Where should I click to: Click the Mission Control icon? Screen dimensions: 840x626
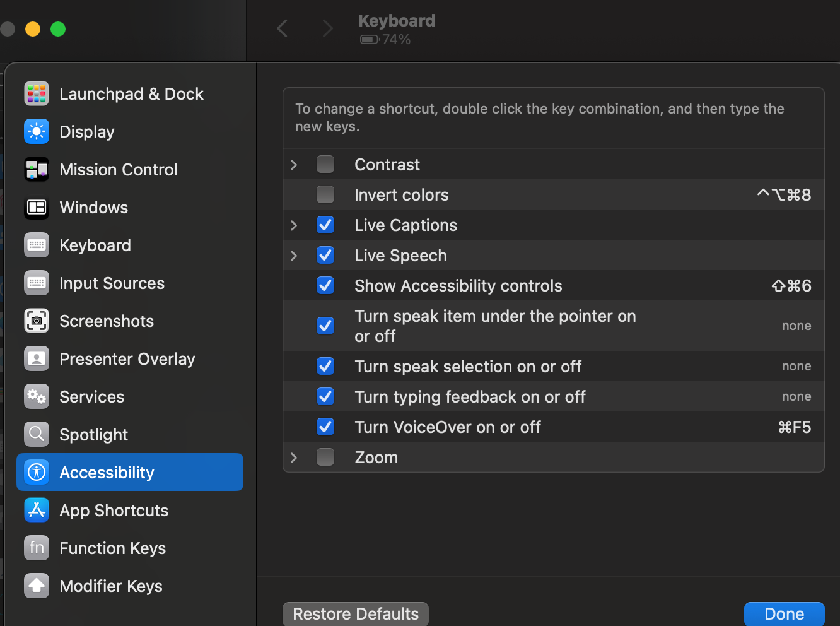[x=37, y=170]
